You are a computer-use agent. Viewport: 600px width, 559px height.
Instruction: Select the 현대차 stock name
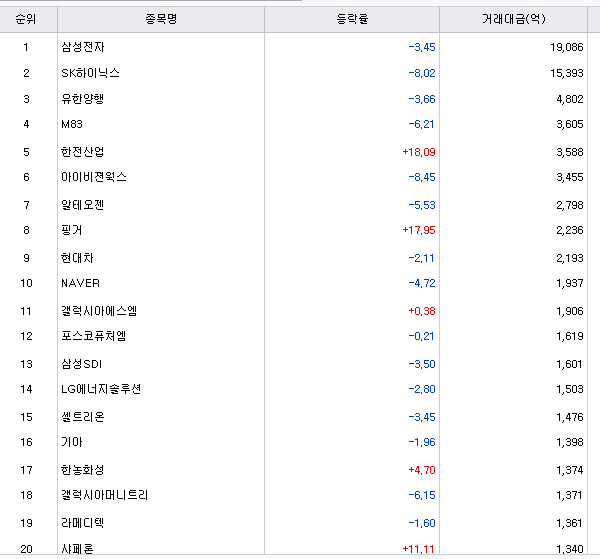pyautogui.click(x=77, y=258)
